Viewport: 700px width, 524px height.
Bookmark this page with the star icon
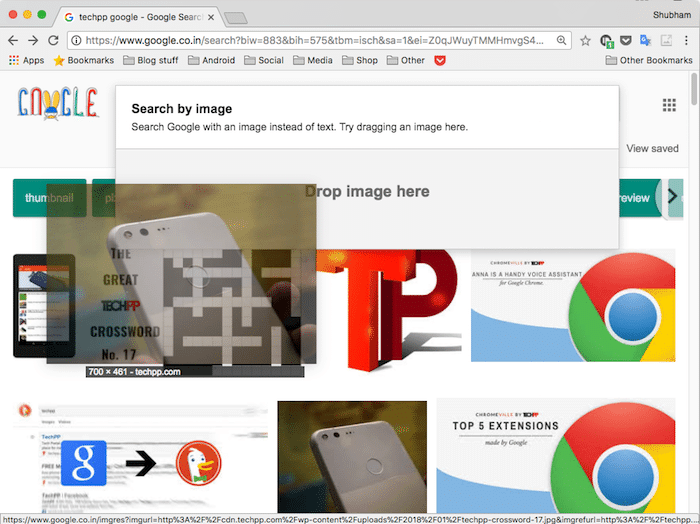[585, 41]
